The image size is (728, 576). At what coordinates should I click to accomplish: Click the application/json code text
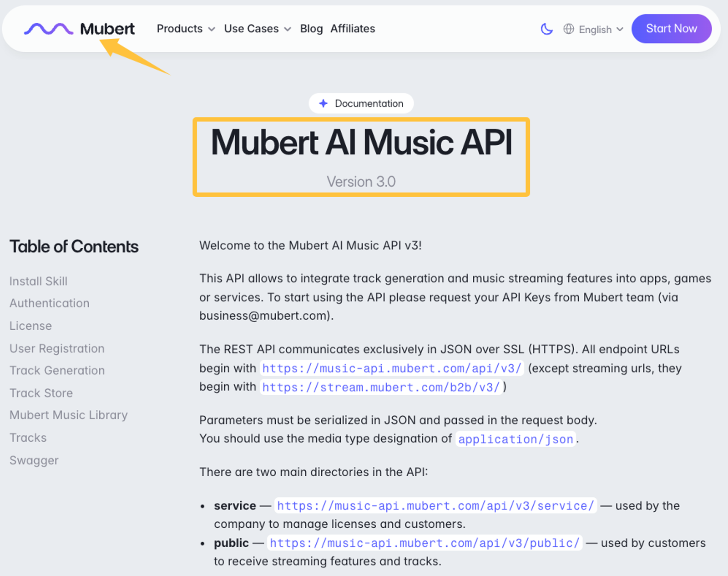[516, 439]
